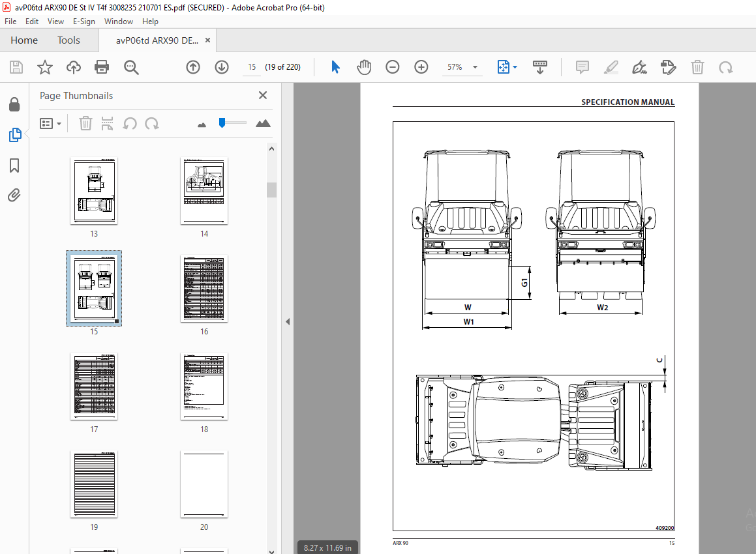The height and width of the screenshot is (554, 756).
Task: Add a comment sticky note
Action: click(582, 67)
